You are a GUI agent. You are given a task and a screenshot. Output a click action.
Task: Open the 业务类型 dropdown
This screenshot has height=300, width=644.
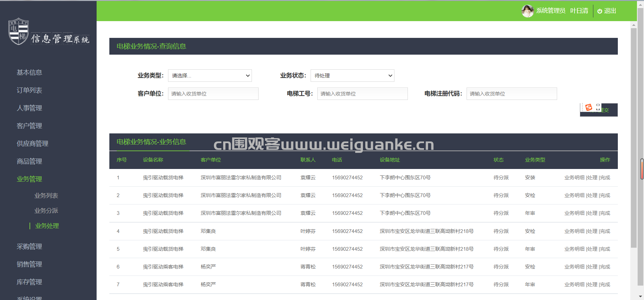click(x=210, y=76)
